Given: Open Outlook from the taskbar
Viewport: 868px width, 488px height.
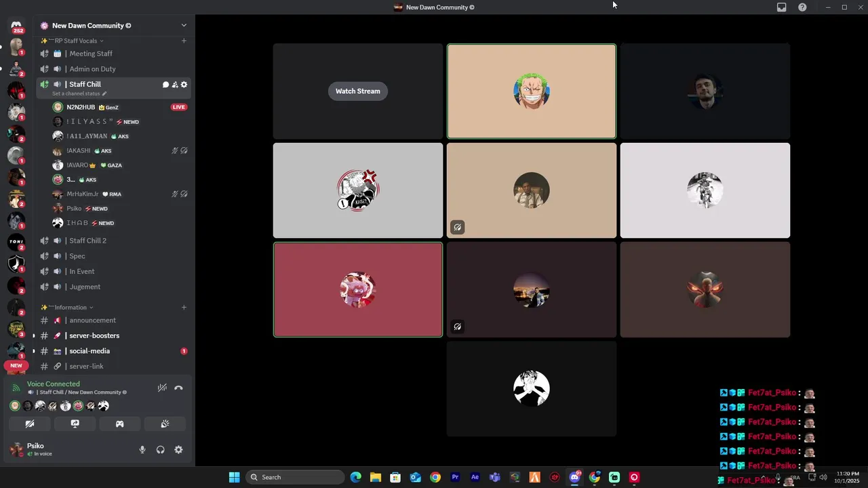Looking at the screenshot, I should tap(416, 477).
